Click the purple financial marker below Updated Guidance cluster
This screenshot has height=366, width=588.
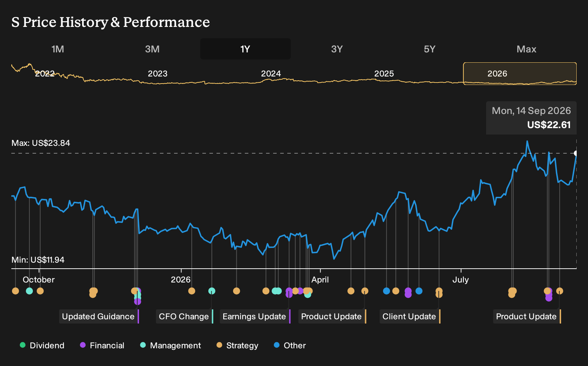[x=138, y=302]
